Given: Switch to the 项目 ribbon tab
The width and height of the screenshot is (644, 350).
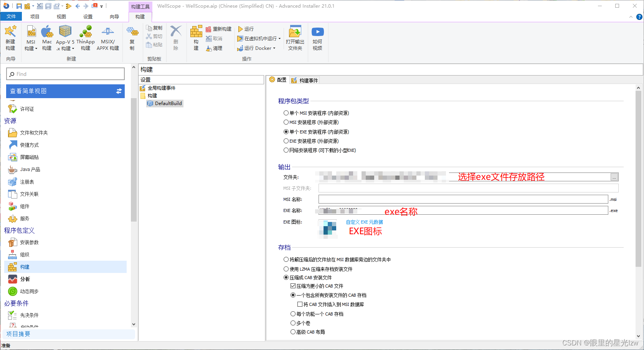Looking at the screenshot, I should click(x=35, y=16).
